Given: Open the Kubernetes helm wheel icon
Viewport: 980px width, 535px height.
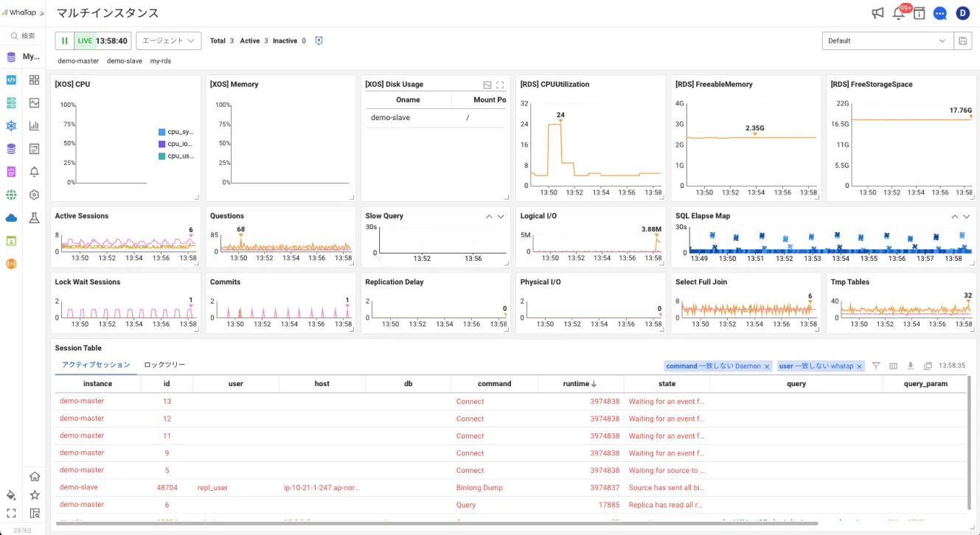Looking at the screenshot, I should tap(11, 126).
